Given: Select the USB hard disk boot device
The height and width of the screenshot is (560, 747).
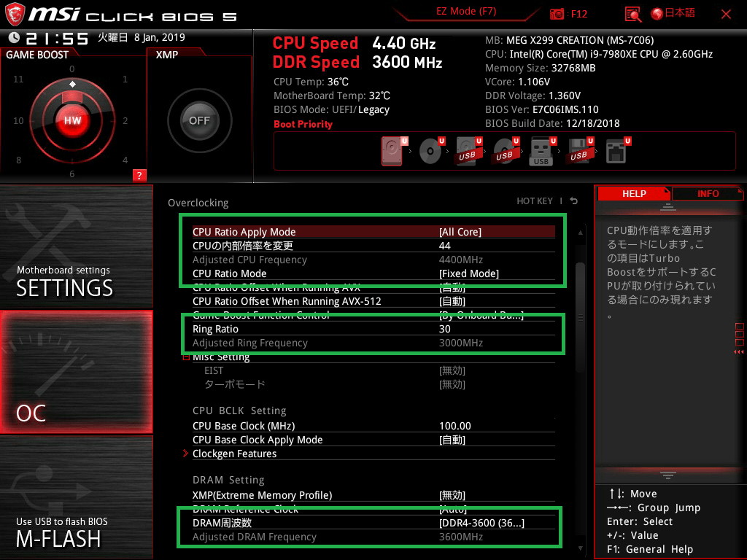Looking at the screenshot, I should pos(468,151).
